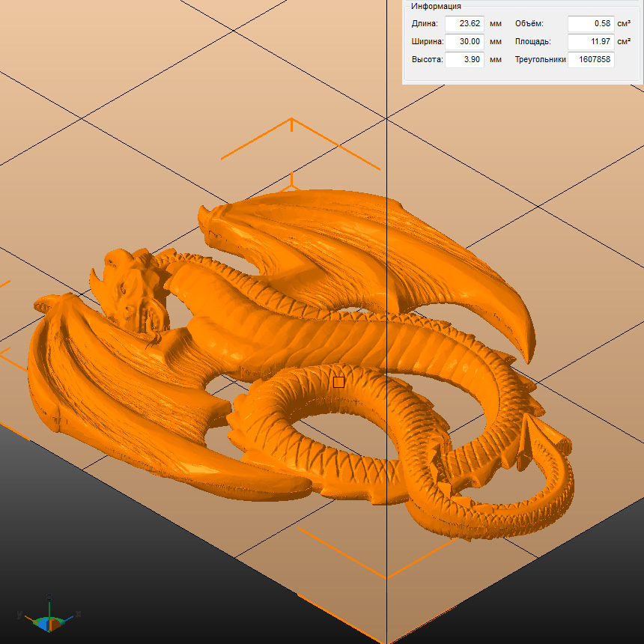Click the Площадь value field showing 11.97
This screenshot has height=644, width=644.
590,41
